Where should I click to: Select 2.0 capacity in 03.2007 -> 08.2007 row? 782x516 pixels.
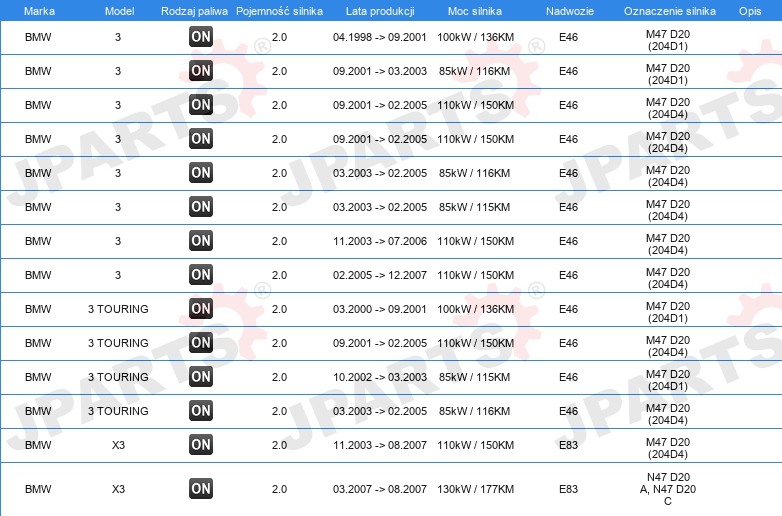(279, 490)
